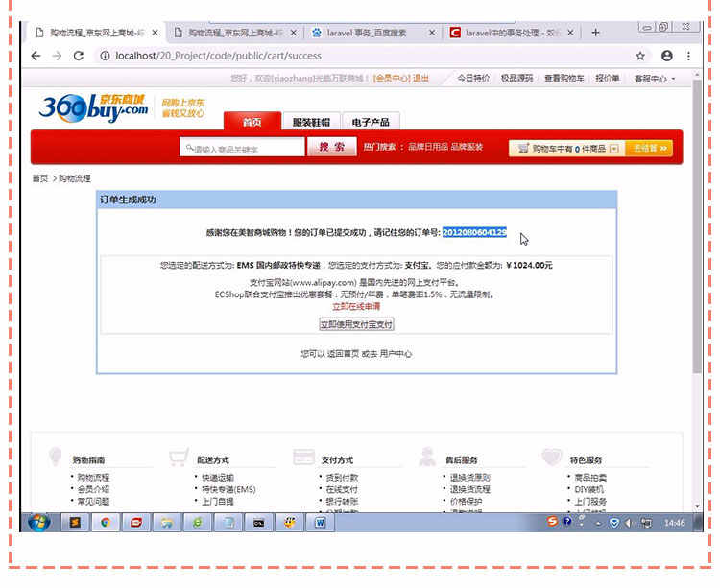Open Chrome three-dot menu
This screenshot has width=720, height=588.
click(x=688, y=56)
